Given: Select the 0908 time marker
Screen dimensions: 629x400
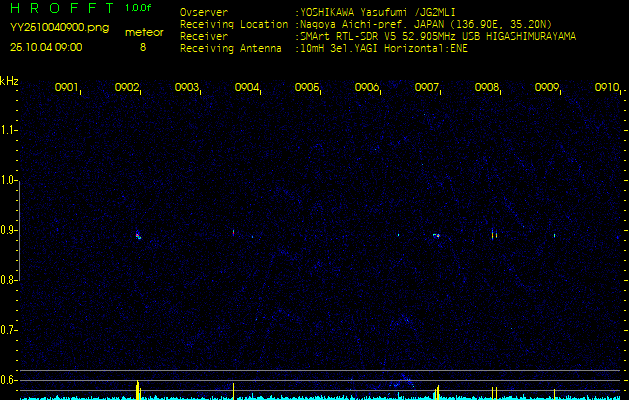Looking at the screenshot, I should [x=487, y=88].
